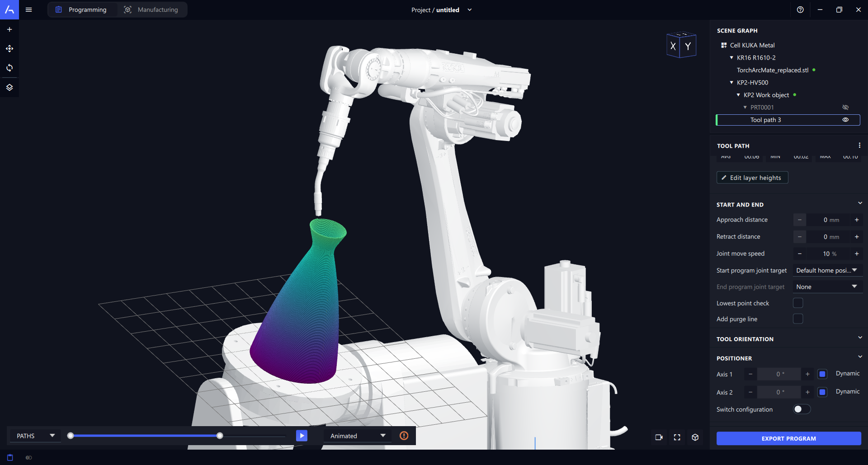This screenshot has height=465, width=868.
Task: Collapse the KR16 R1610-2 tree node
Action: pyautogui.click(x=731, y=57)
